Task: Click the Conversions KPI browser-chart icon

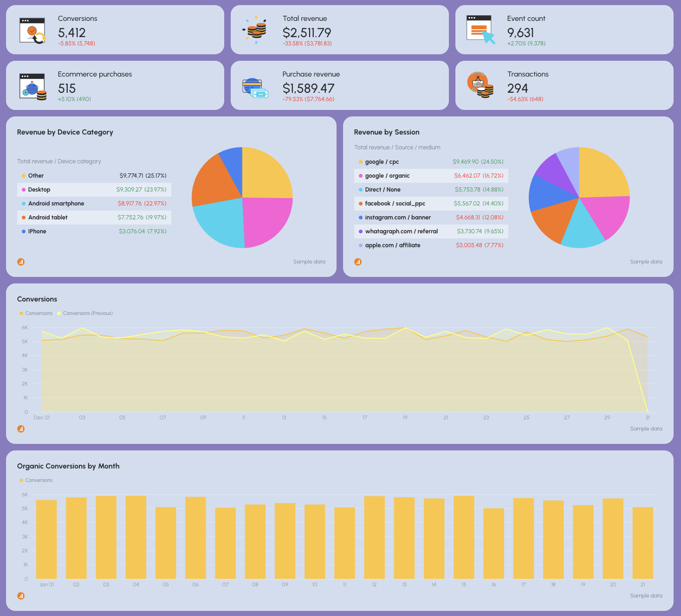Action: coord(32,30)
